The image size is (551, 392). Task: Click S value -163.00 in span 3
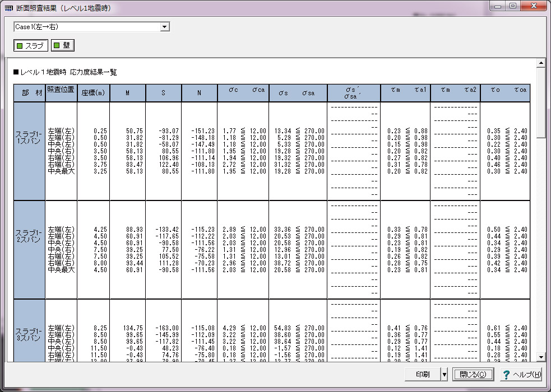coord(167,328)
